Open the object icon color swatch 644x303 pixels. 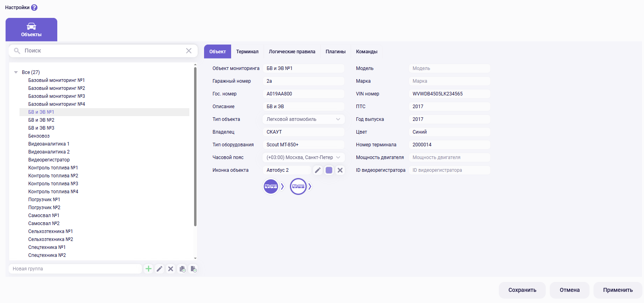pos(329,170)
